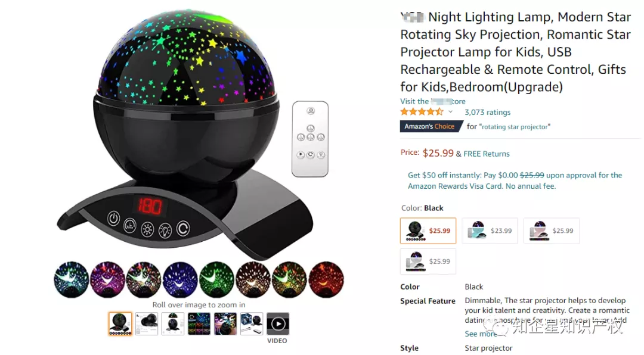This screenshot has height=355, width=644.
Task: Show the fourth thumbnail with colorful projections
Action: pos(199,324)
